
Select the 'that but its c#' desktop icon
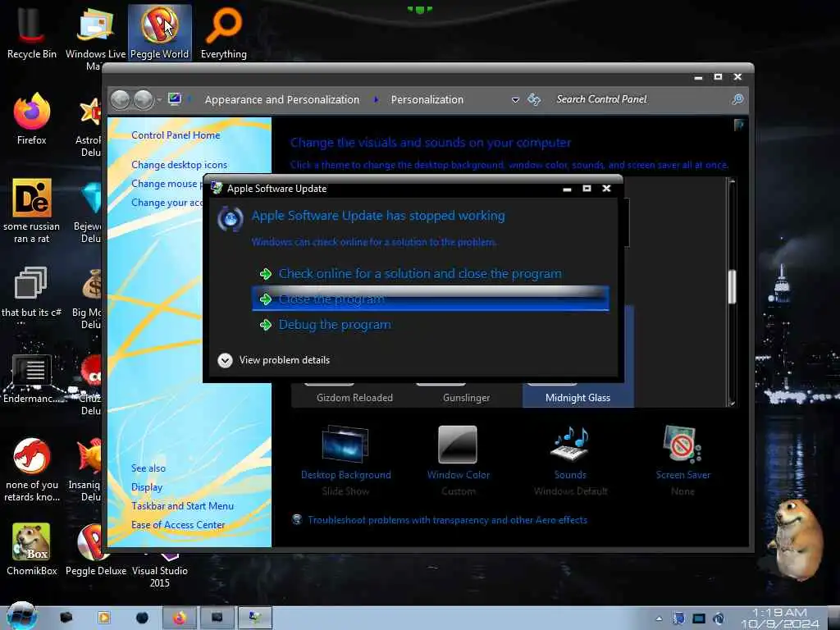(32, 292)
